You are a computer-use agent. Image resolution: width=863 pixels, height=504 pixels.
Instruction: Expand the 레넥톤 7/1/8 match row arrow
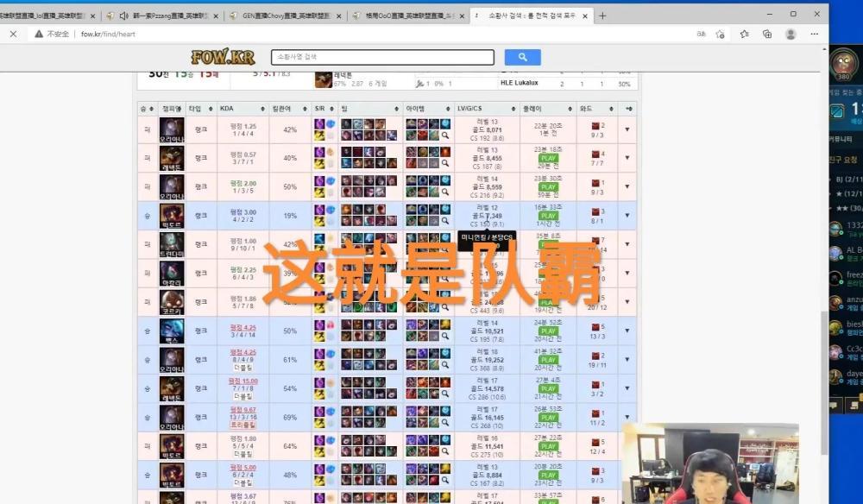(627, 388)
